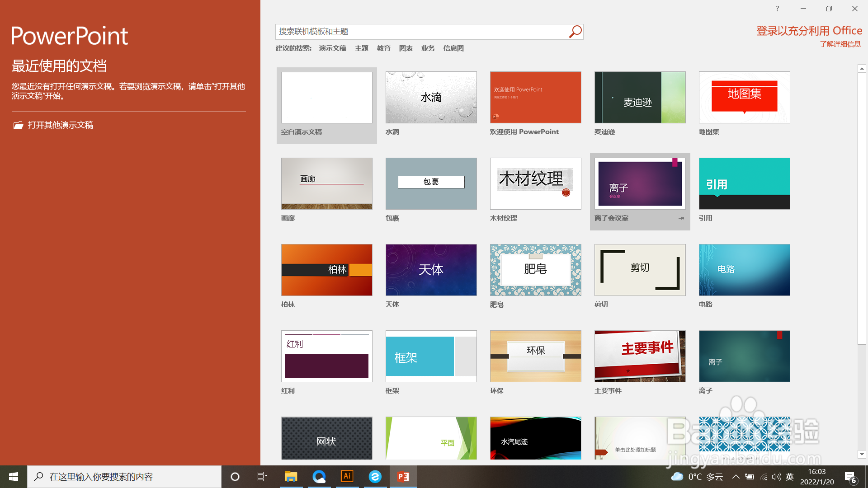This screenshot has width=868, height=488.
Task: Select the 离子会议室 template thumbnail
Action: (x=640, y=183)
